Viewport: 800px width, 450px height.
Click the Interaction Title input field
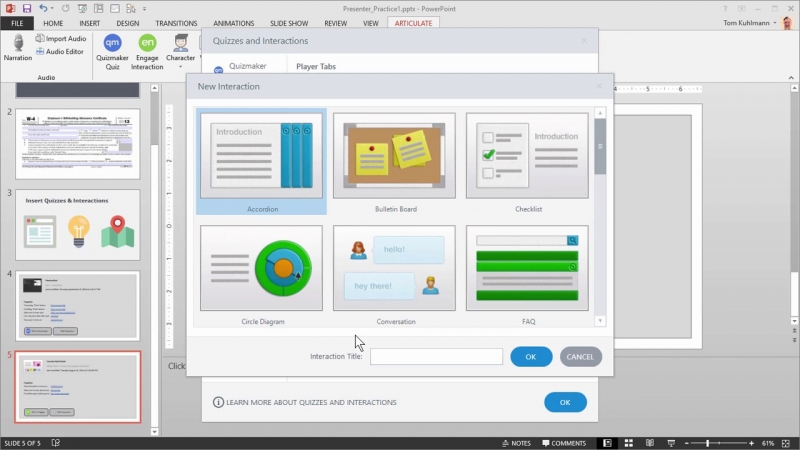point(436,357)
